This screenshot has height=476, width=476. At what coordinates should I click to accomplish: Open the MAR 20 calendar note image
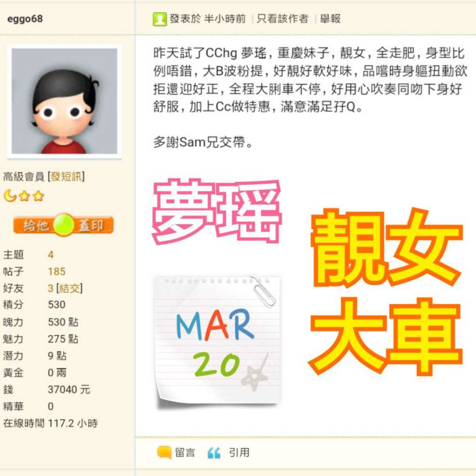click(217, 342)
